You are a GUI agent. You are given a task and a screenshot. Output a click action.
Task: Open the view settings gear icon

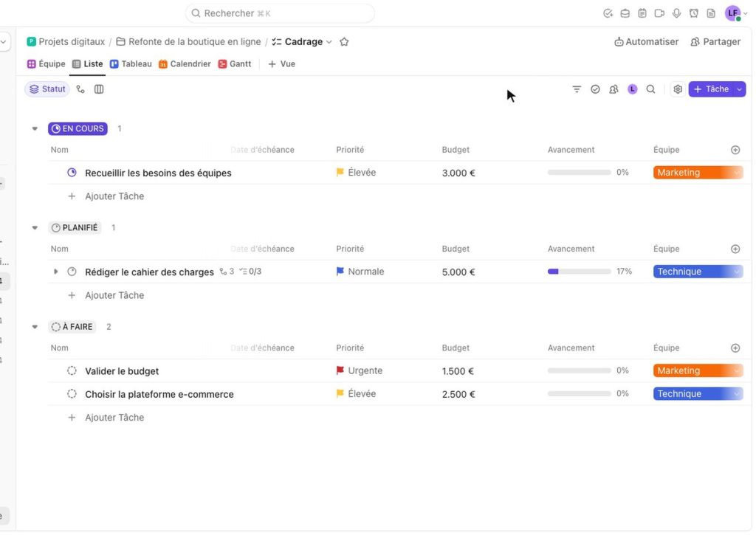(x=678, y=89)
